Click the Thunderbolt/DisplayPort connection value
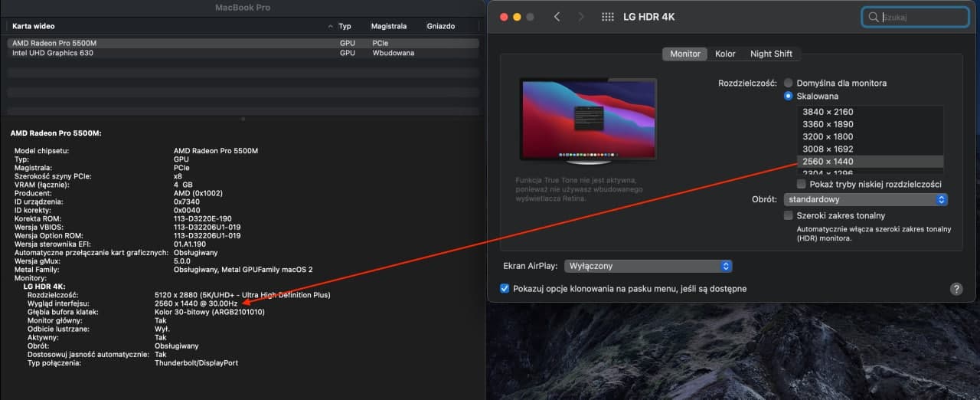The height and width of the screenshot is (400, 980). click(x=196, y=362)
